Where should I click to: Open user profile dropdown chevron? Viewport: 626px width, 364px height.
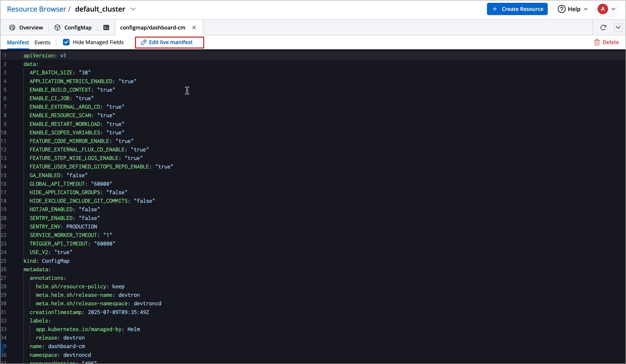click(x=613, y=9)
